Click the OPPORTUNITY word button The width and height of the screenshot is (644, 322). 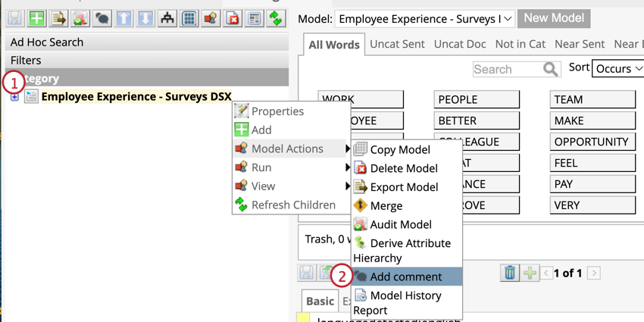pos(591,142)
